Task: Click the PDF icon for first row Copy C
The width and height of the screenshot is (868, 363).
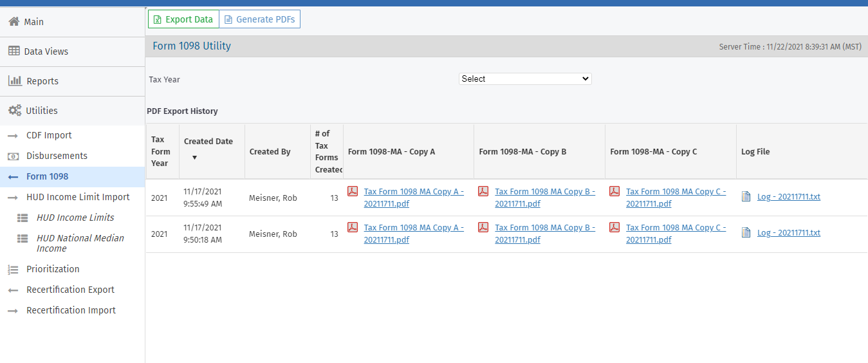Action: (614, 191)
